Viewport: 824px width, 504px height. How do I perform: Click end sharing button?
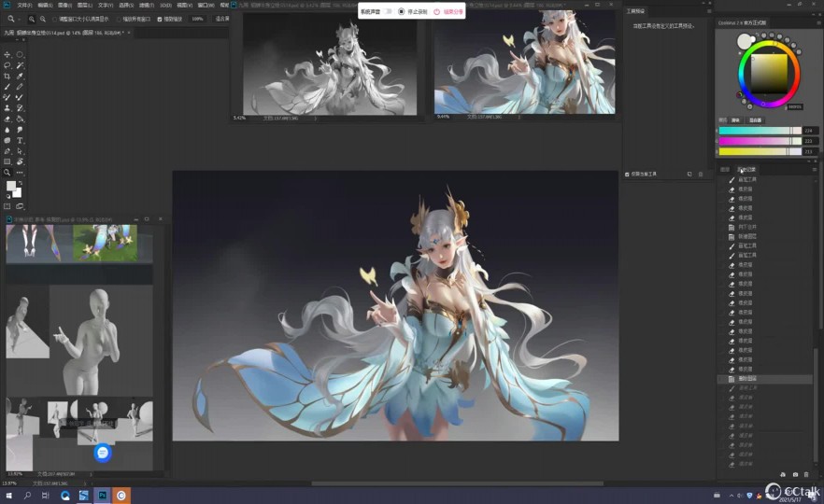[x=449, y=11]
